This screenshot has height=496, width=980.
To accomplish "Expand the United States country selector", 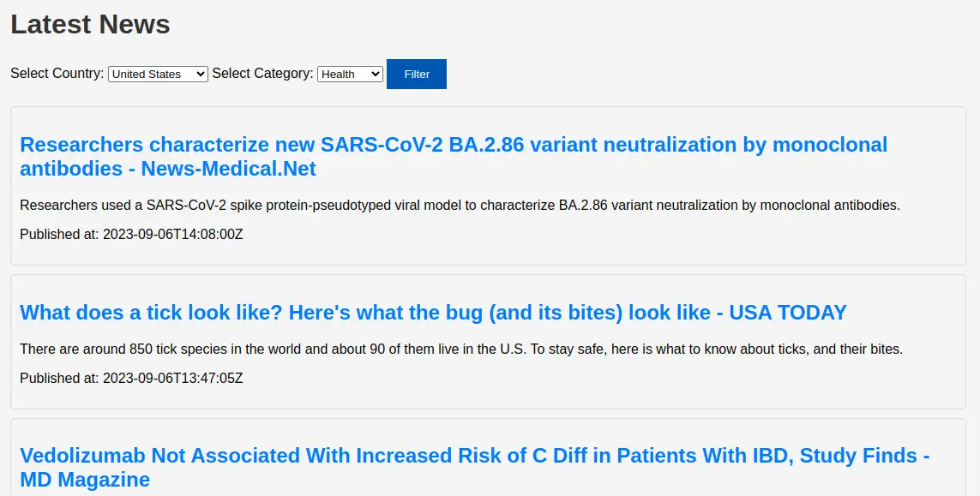I will tap(157, 74).
